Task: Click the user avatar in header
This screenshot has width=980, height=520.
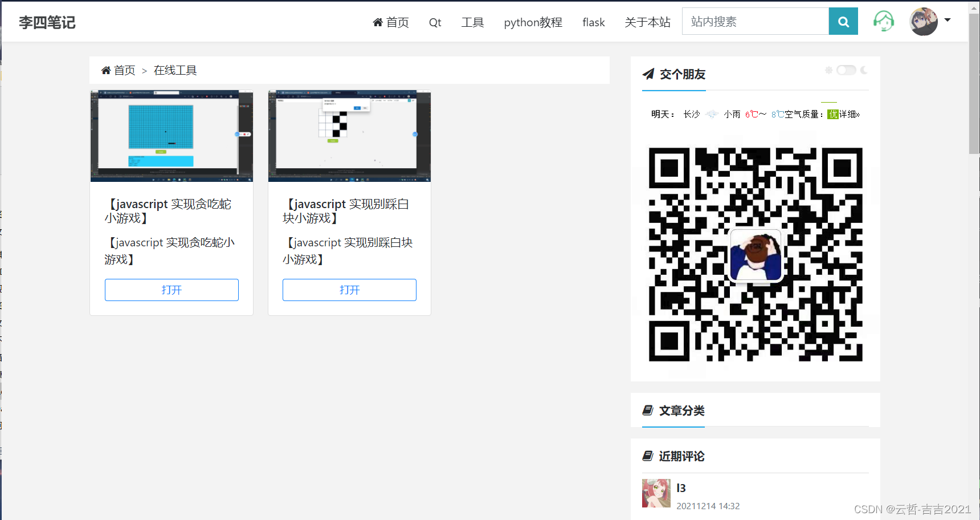Action: (924, 22)
